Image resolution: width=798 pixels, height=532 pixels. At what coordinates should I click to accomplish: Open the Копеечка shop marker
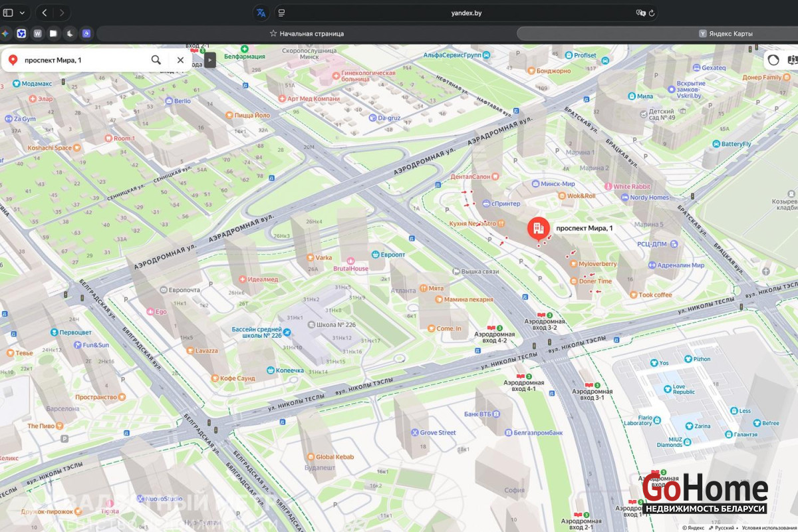point(271,370)
